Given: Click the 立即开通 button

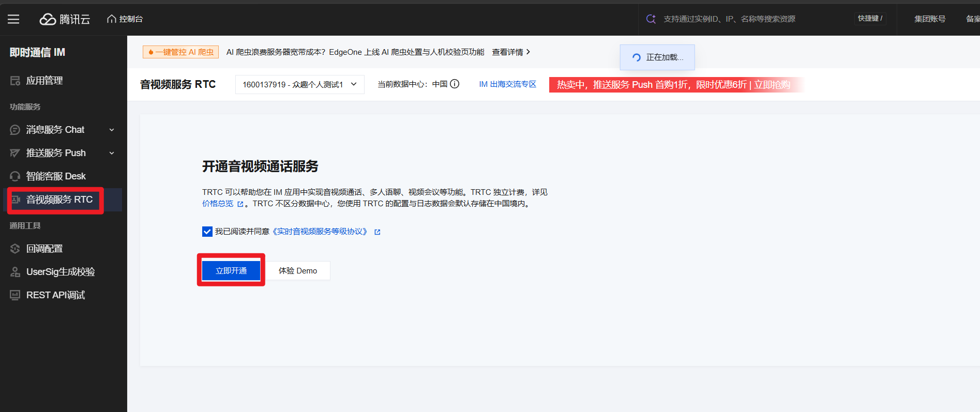Looking at the screenshot, I should coord(231,270).
